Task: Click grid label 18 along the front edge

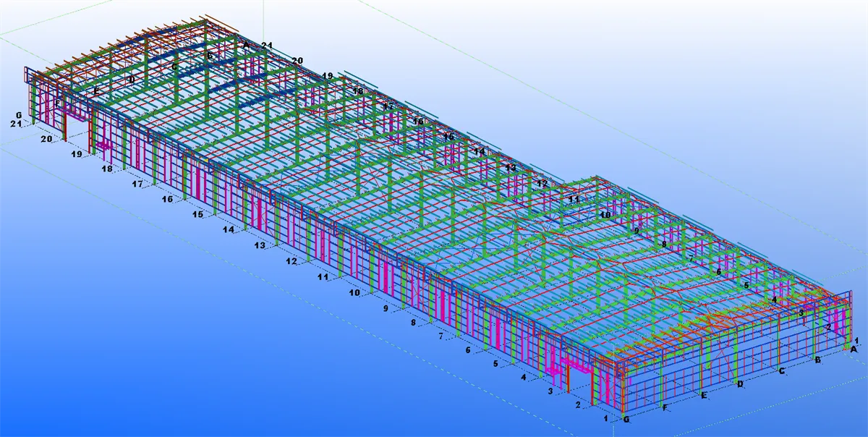Action: click(107, 169)
